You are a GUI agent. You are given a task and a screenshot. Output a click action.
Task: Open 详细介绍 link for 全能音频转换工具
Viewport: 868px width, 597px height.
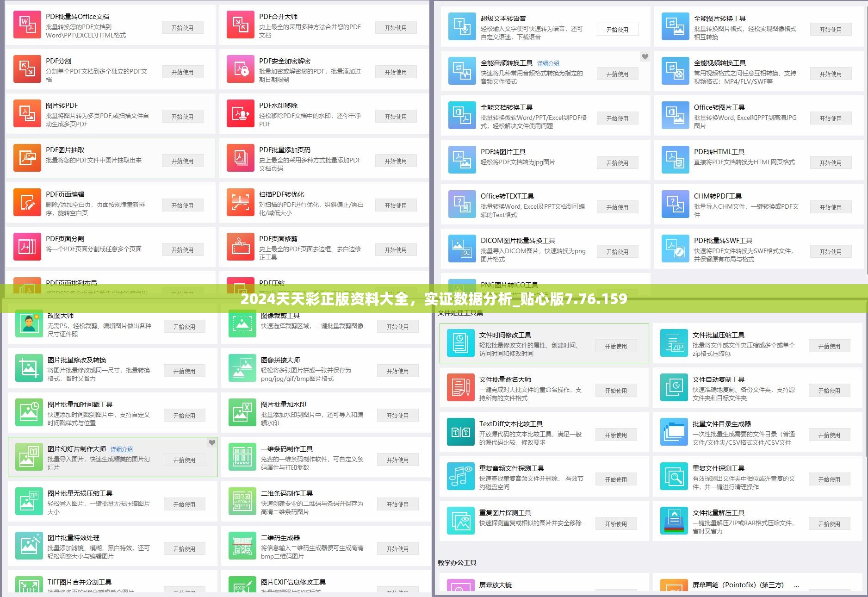tap(548, 63)
